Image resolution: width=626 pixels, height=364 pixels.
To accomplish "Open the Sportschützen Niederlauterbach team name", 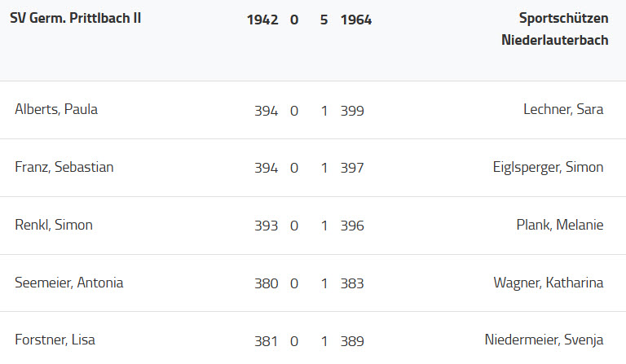I will 555,29.
